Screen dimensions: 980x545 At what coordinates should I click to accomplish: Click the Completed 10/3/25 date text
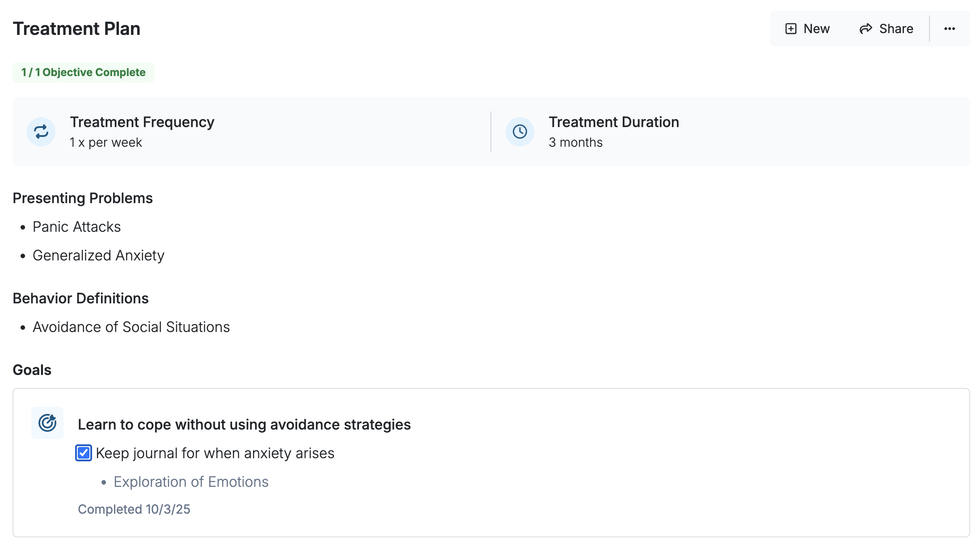point(134,509)
